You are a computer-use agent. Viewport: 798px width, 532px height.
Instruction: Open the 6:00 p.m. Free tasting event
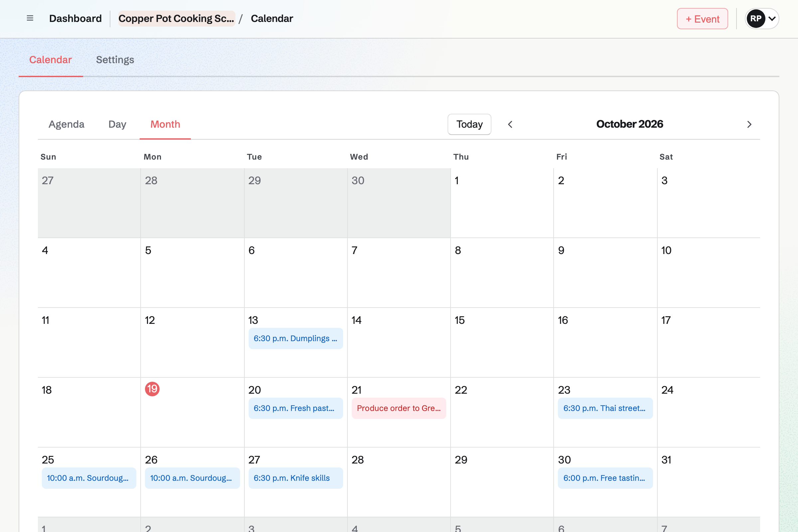point(605,478)
